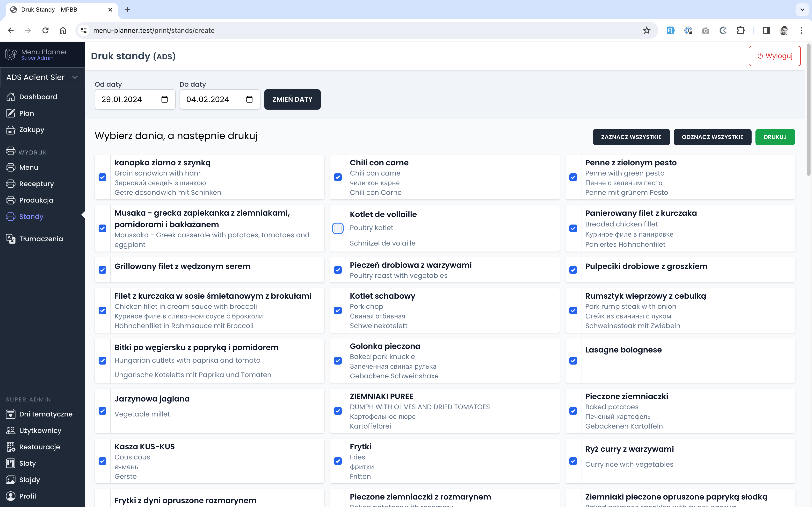Click the Zakupy basket icon
Viewport: 812px width, 507px height.
click(x=11, y=130)
